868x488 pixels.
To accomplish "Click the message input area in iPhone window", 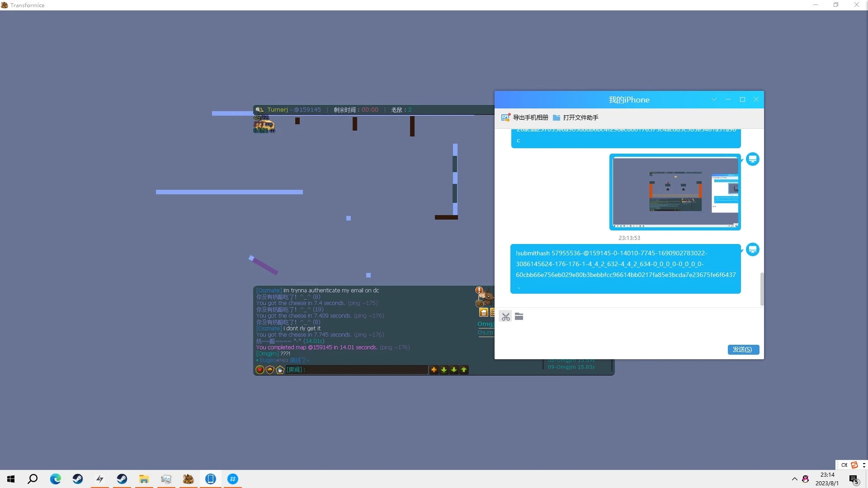I will [x=629, y=333].
